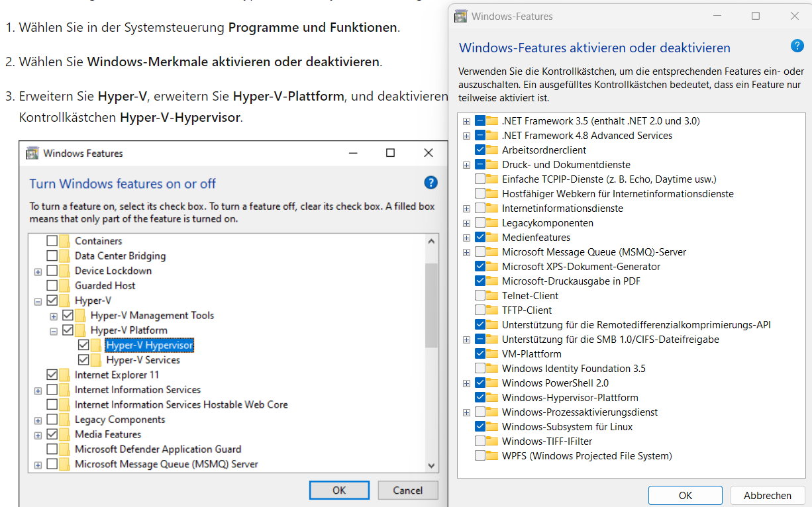Select the Unterstützung für die Remotedifferenzialkomprimierungs-API label

click(636, 324)
